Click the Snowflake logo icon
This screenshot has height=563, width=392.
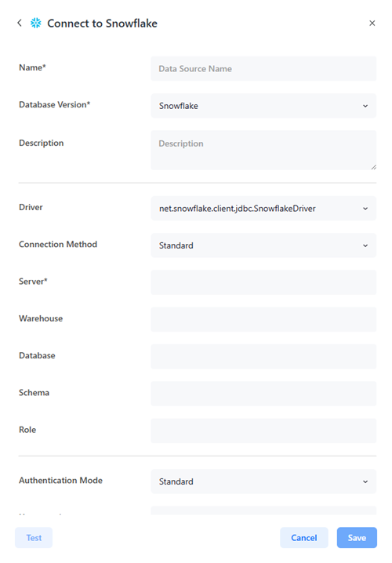pos(35,23)
